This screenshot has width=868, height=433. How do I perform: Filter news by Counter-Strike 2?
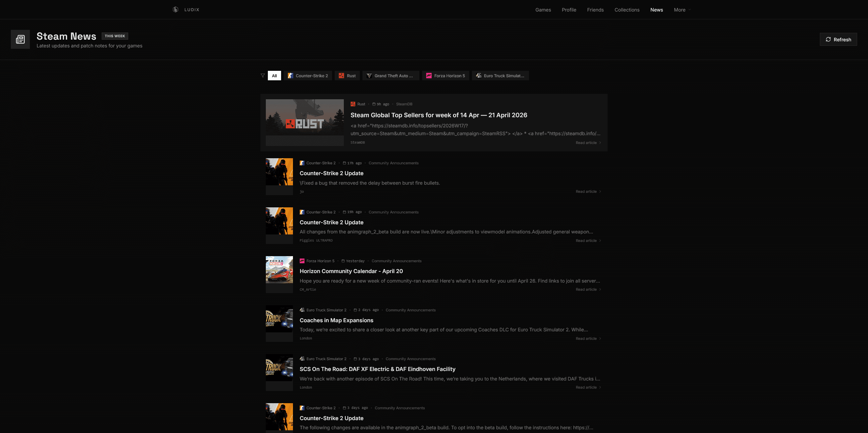pyautogui.click(x=308, y=76)
